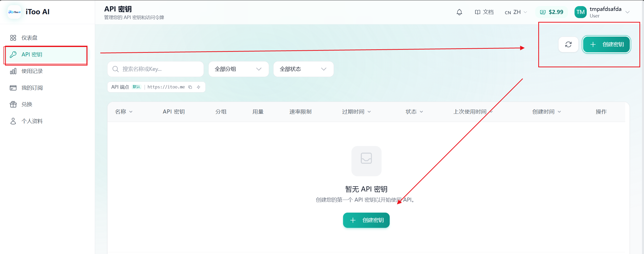Viewport: 644px width, 254px height.
Task: Open 兑换 redeem page
Action: coord(47,104)
